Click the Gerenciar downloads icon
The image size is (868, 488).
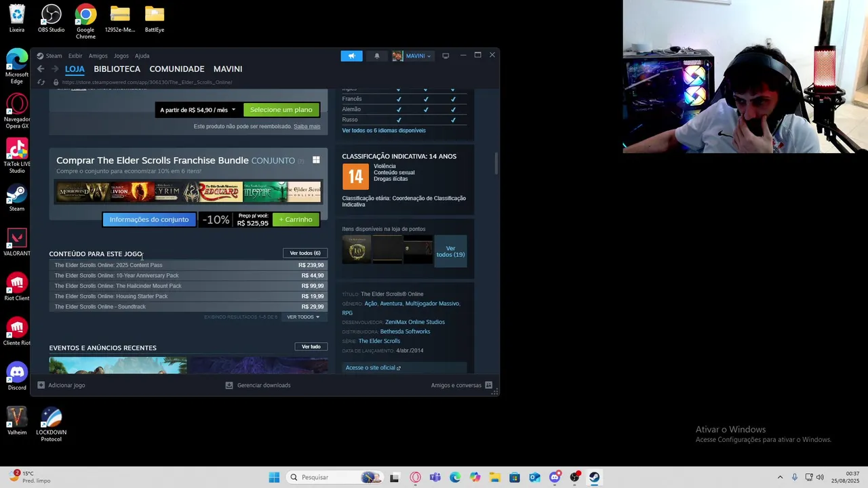(229, 385)
